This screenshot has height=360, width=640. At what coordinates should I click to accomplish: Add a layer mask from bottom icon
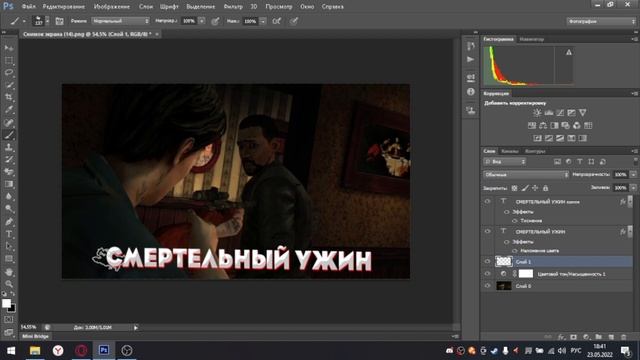tap(573, 337)
